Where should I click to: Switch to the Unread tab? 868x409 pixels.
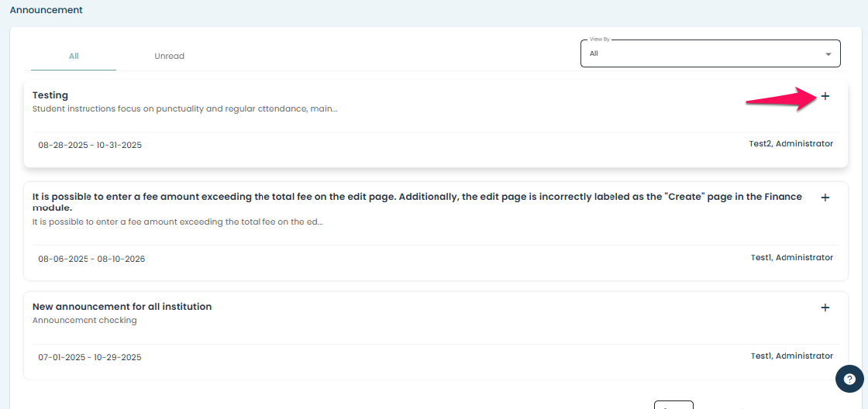pos(169,56)
